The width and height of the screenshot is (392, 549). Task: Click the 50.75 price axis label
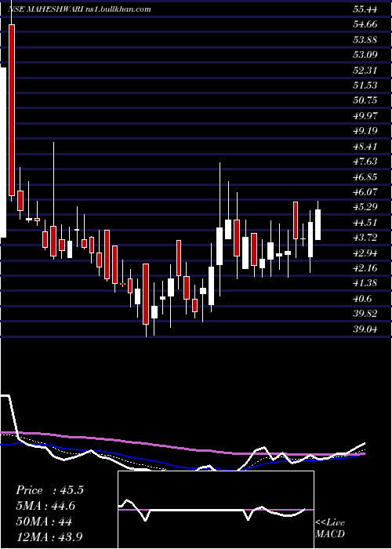point(365,100)
